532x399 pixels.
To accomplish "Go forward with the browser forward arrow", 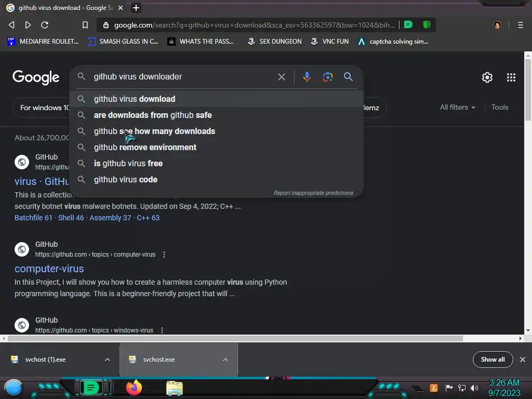I will point(28,25).
